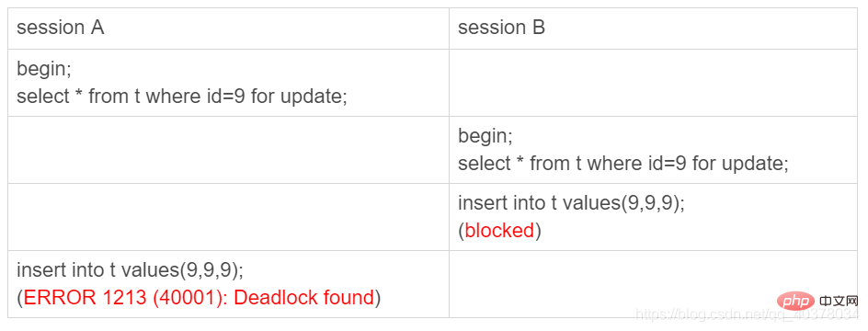Click session B's insert into t statement
Screen dimensions: 868x331
click(571, 203)
